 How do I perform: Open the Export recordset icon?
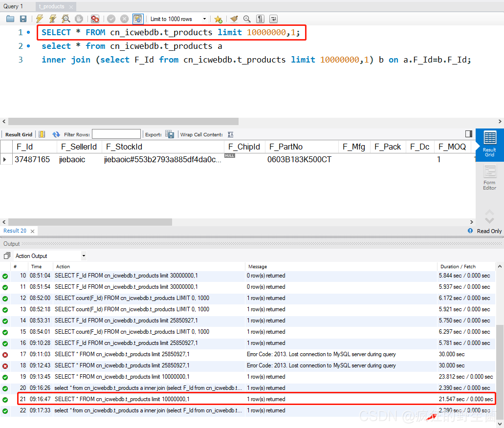[169, 134]
